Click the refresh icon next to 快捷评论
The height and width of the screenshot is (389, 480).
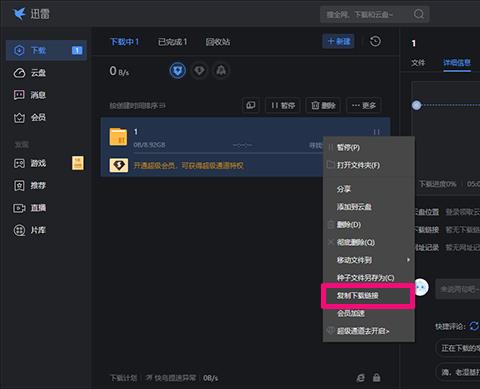click(474, 326)
